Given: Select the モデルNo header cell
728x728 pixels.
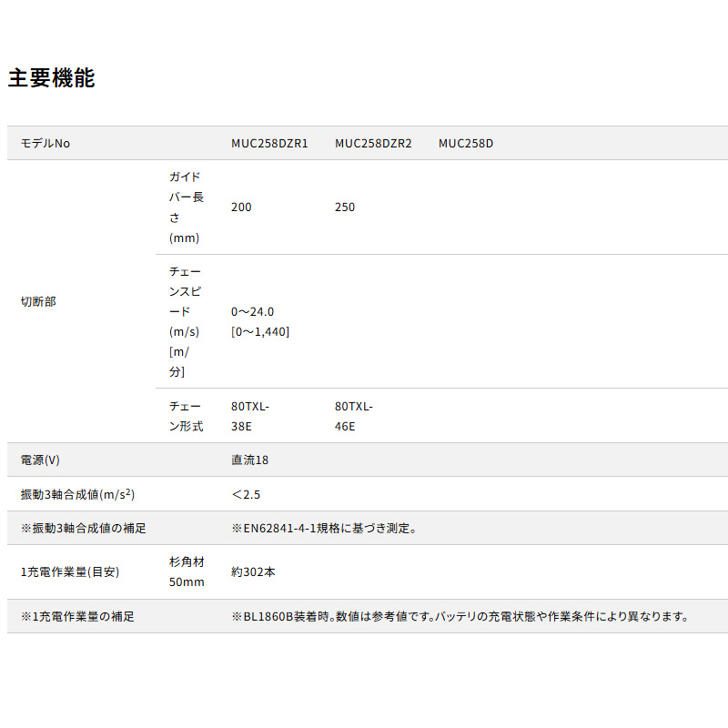Looking at the screenshot, I should [x=45, y=144].
